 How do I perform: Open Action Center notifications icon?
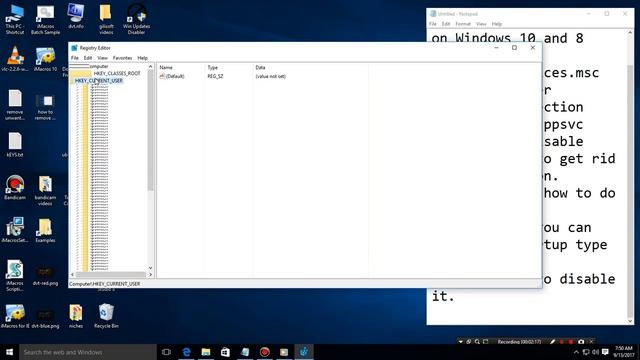[605, 352]
